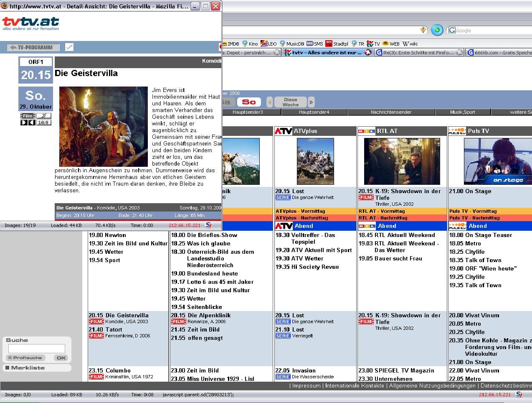Open Allgemeine Nutzungsbedingungen footer link

pyautogui.click(x=432, y=386)
